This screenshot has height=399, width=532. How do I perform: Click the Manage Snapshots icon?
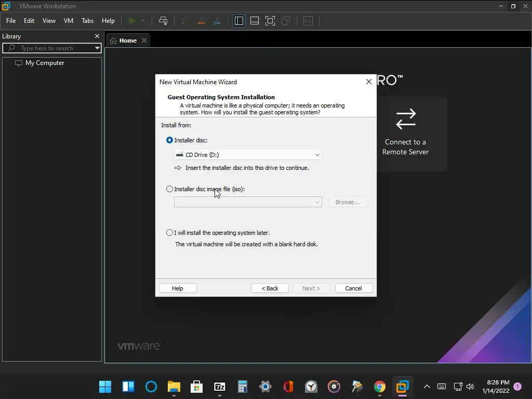[217, 21]
